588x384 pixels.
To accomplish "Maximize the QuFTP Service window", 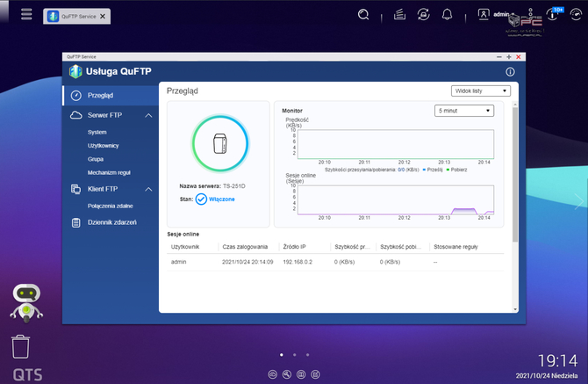I will point(509,57).
